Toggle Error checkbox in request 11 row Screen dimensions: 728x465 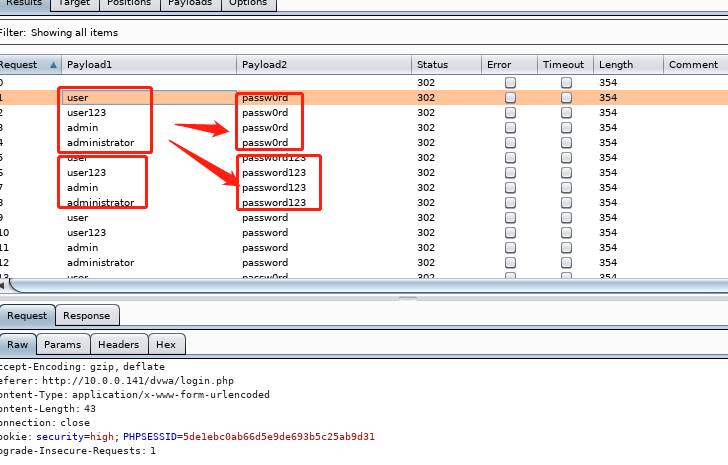point(510,248)
